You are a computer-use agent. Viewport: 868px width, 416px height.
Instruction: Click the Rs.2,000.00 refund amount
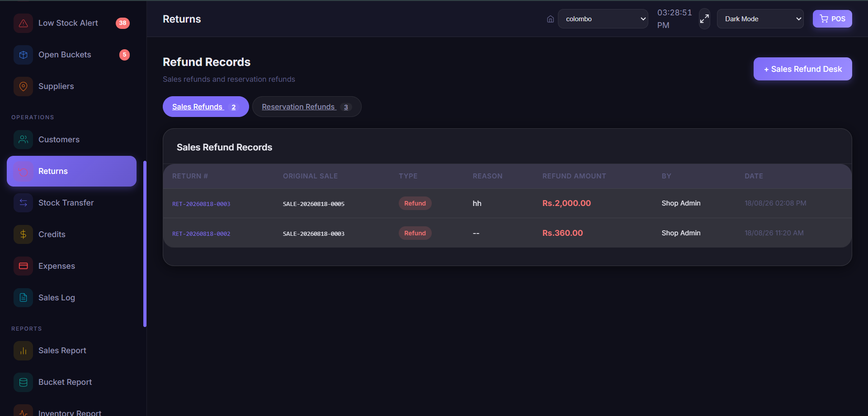pyautogui.click(x=566, y=203)
